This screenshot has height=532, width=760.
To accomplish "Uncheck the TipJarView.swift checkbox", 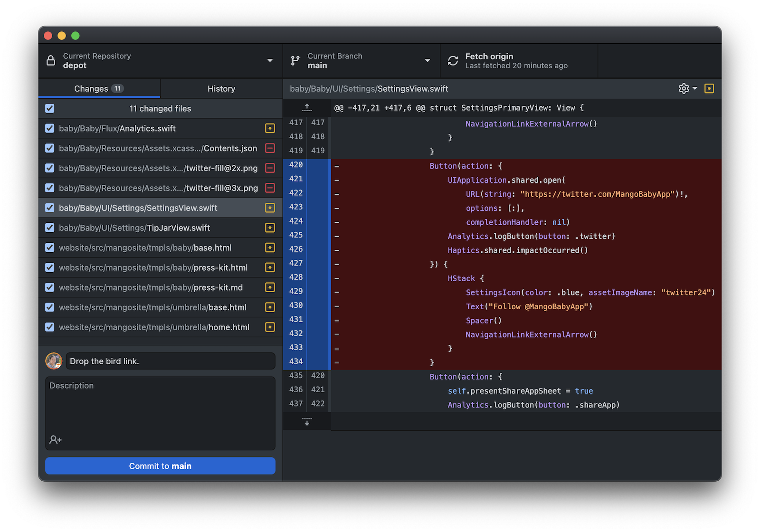I will pos(50,228).
